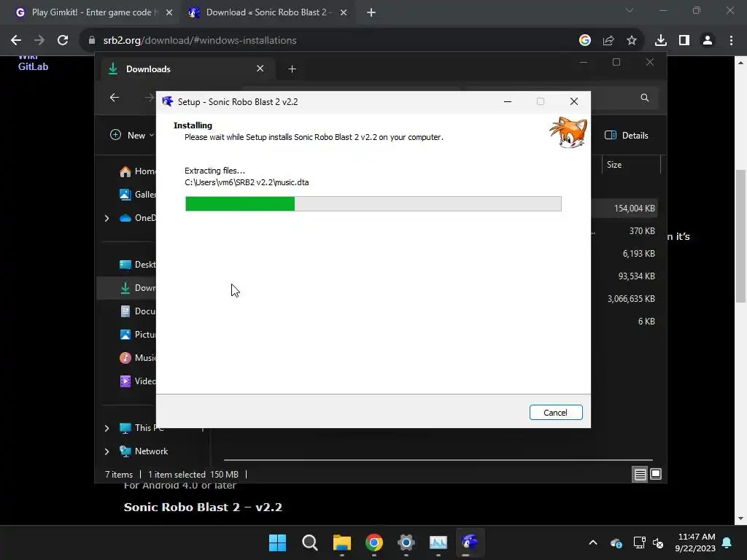Image resolution: width=747 pixels, height=560 pixels.
Task: Select the 154,004 KB file row
Action: [624, 208]
